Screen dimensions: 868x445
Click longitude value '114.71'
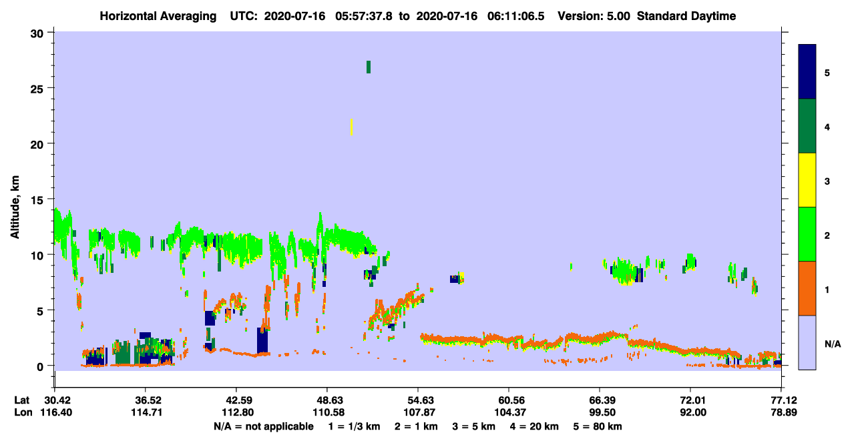tap(146, 412)
